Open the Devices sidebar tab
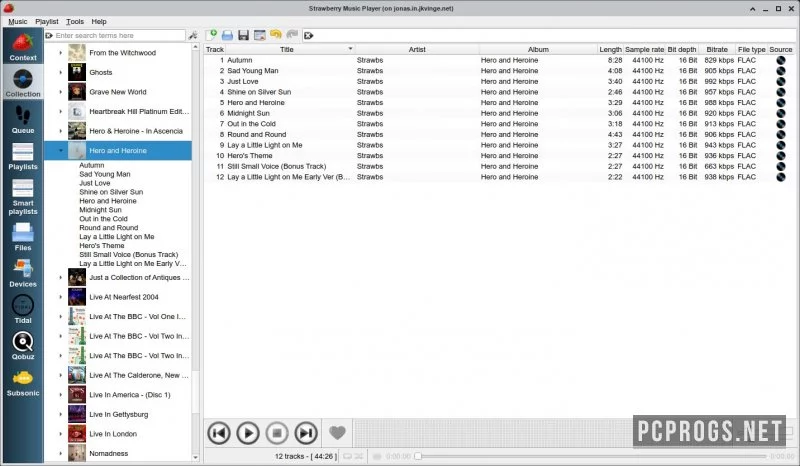This screenshot has height=466, width=800. tap(23, 273)
